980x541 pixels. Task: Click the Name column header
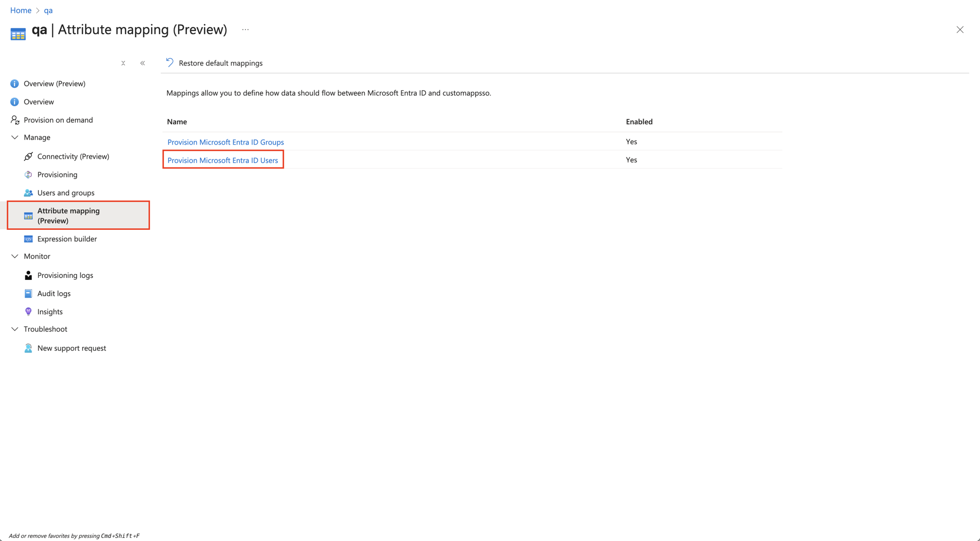pos(177,122)
